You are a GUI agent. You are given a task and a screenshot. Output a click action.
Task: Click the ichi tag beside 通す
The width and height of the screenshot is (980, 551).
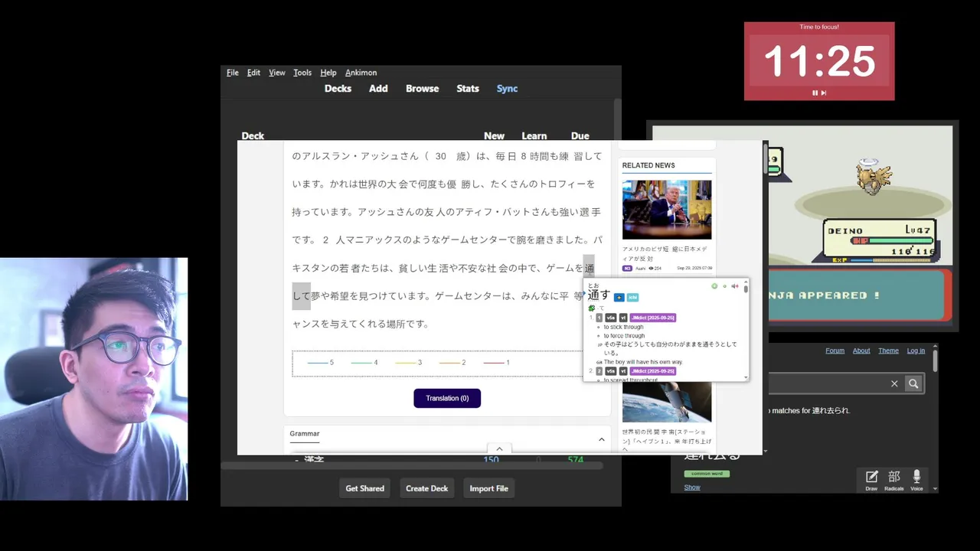(x=632, y=298)
